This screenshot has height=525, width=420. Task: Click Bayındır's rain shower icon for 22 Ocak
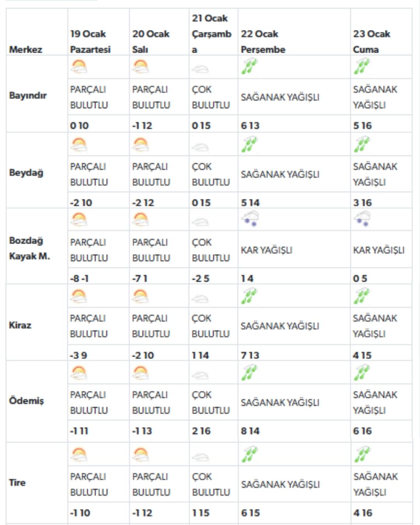coord(249,66)
